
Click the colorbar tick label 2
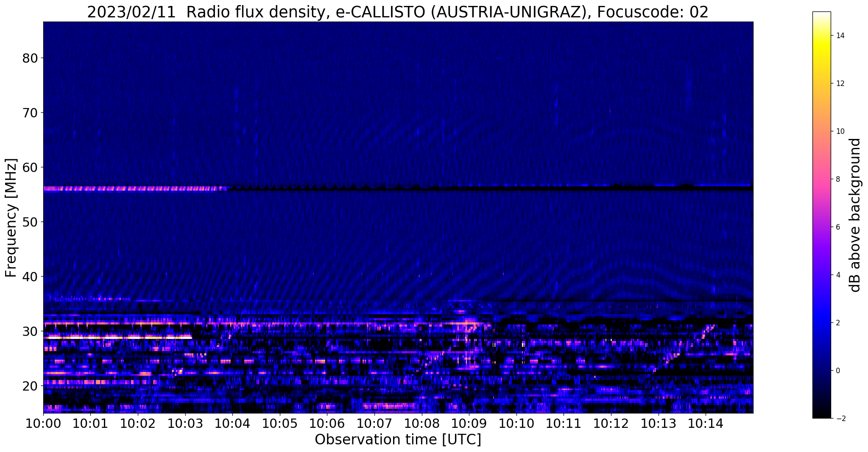click(837, 323)
